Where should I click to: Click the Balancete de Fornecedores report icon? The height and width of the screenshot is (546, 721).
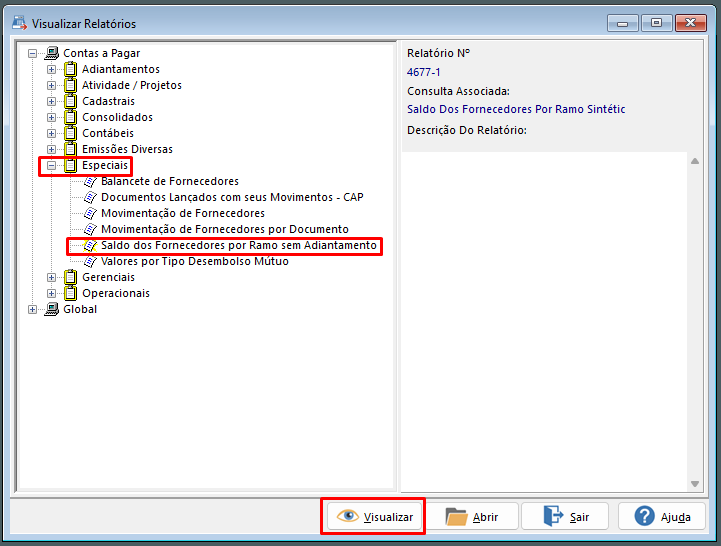[90, 181]
